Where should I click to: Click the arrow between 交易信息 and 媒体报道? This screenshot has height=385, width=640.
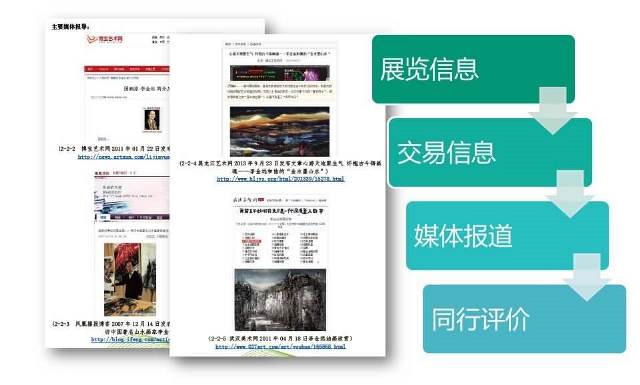(x=570, y=194)
